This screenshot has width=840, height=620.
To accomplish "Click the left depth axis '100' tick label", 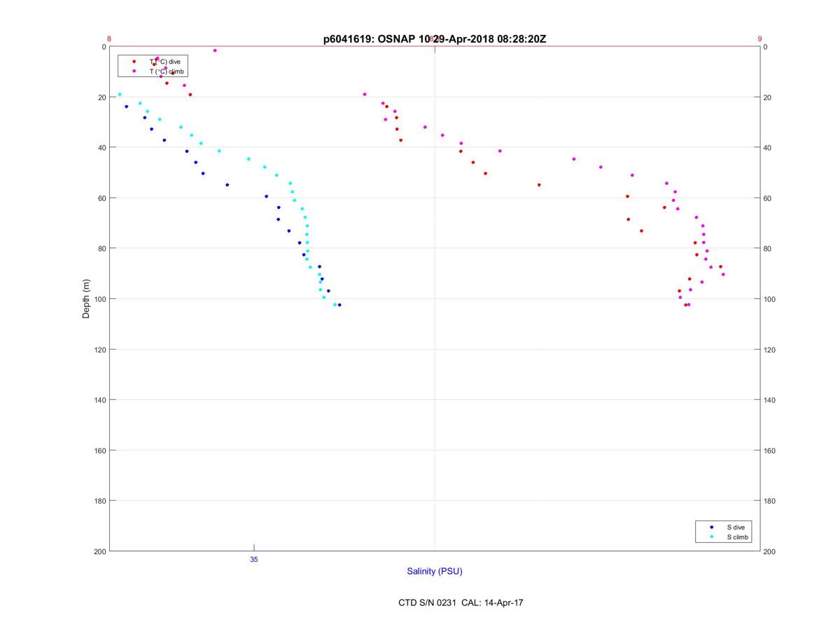I will point(100,299).
